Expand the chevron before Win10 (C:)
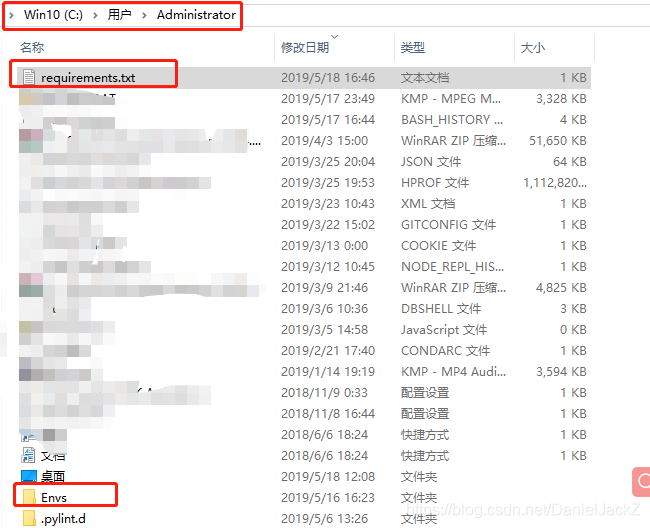This screenshot has height=528, width=650. click(11, 15)
